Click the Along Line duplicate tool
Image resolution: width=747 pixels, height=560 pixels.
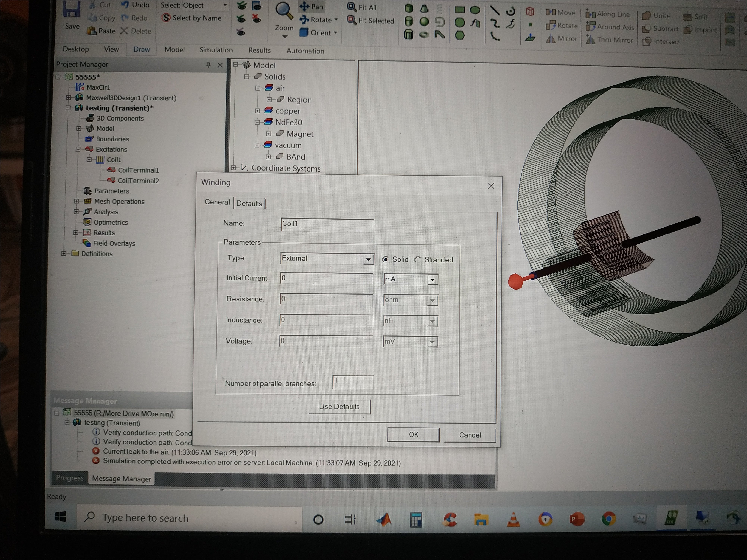pos(607,14)
